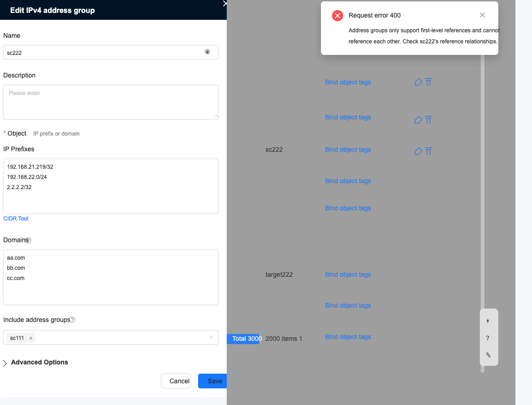
Task: Click the 2.2.2.2/32 prefix line
Action: click(19, 187)
